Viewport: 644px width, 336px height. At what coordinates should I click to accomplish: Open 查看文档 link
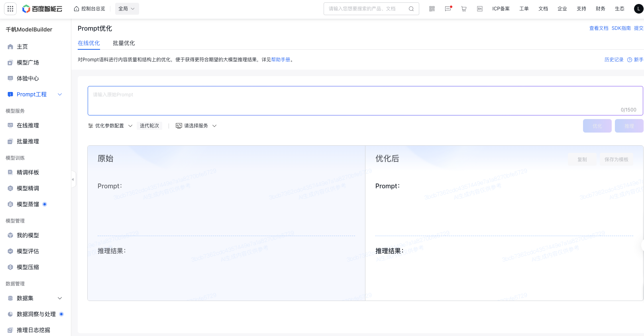click(x=599, y=28)
